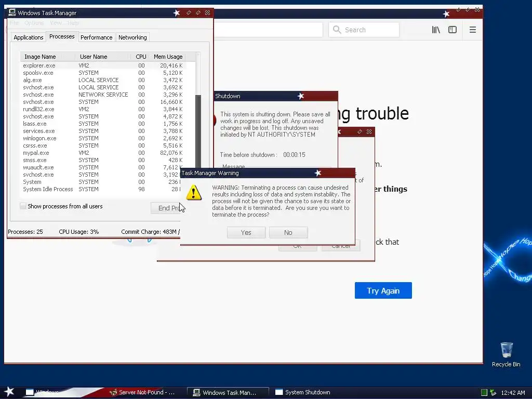Image resolution: width=532 pixels, height=399 pixels.
Task: Open the browser library icon
Action: tap(436, 30)
